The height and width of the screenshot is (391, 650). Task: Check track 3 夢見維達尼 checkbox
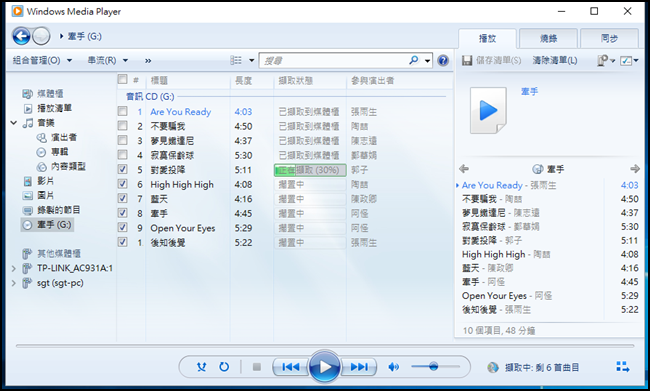(x=122, y=140)
